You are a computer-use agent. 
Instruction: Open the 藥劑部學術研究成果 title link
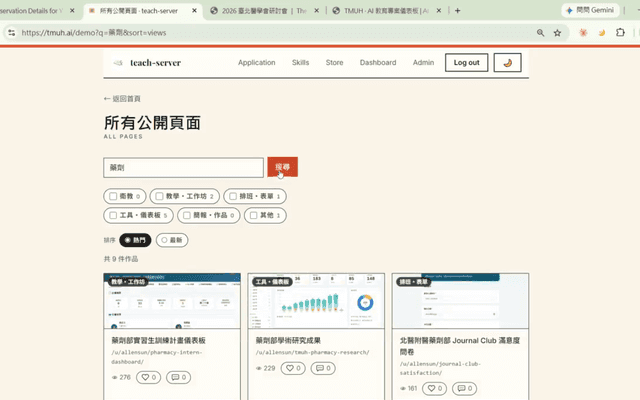(288, 340)
